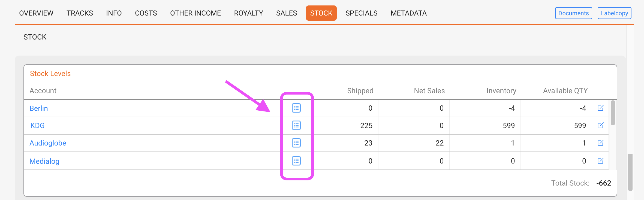
Task: Edit the Audioglobe stock row
Action: [600, 143]
